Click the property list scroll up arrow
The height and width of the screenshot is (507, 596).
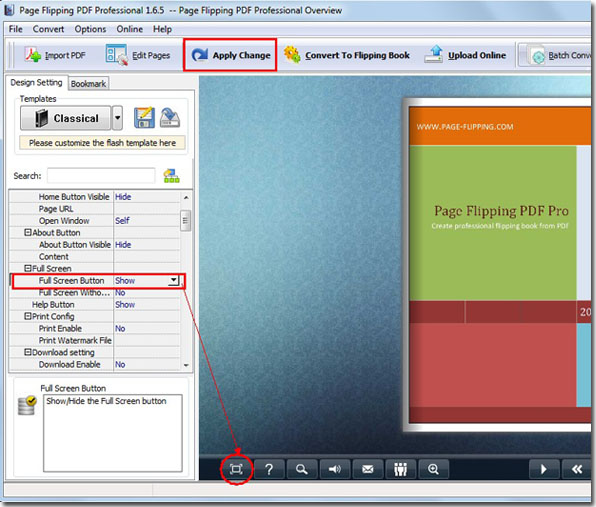[x=186, y=197]
